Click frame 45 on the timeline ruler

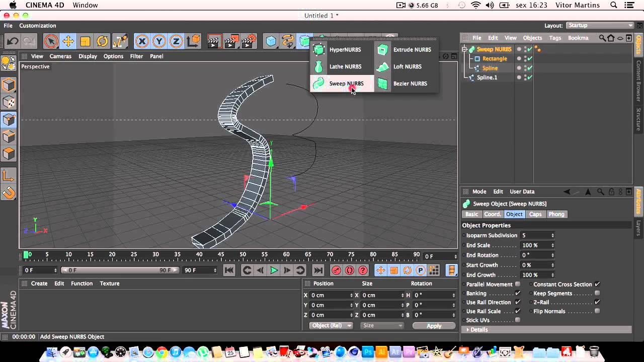pos(221,255)
